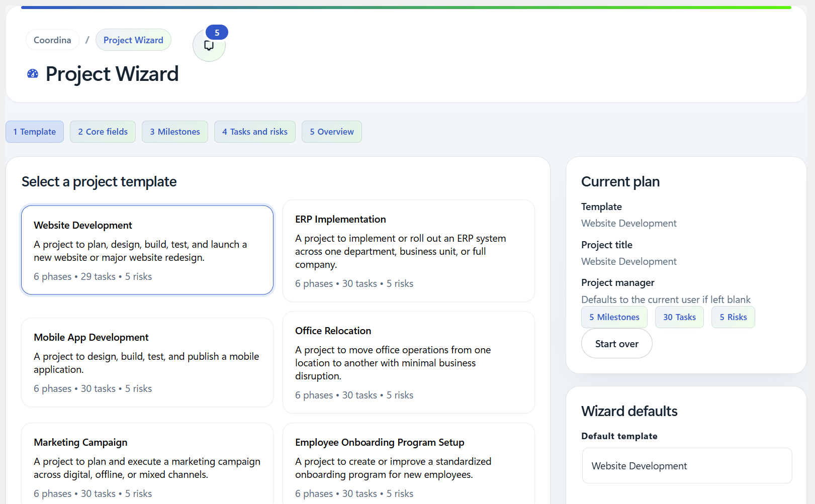
Task: Open the notifications icon with badge 5
Action: point(209,45)
